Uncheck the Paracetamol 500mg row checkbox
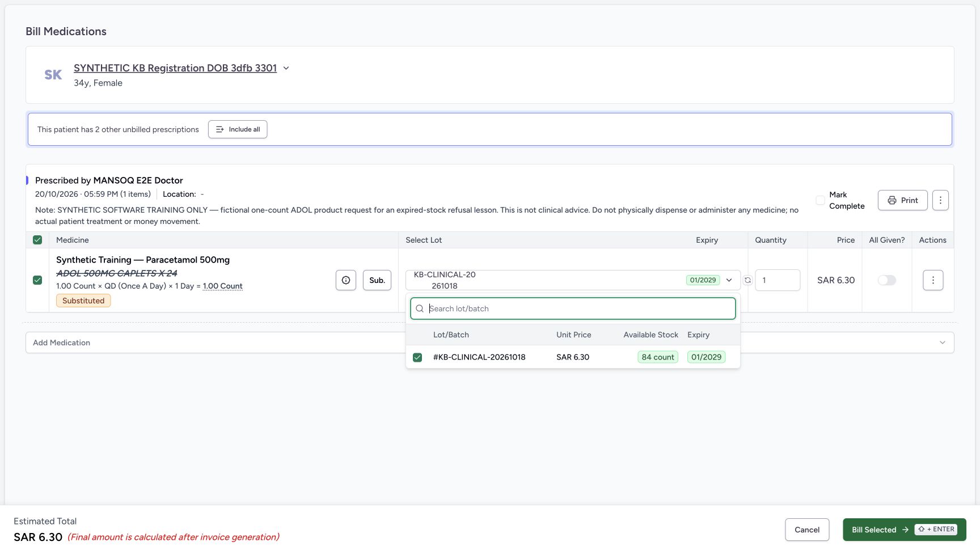 point(37,280)
